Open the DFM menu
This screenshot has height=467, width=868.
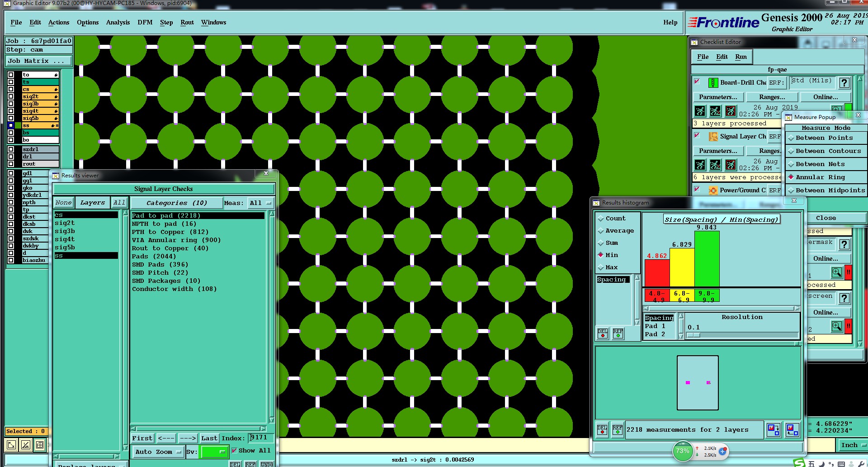pyautogui.click(x=145, y=23)
